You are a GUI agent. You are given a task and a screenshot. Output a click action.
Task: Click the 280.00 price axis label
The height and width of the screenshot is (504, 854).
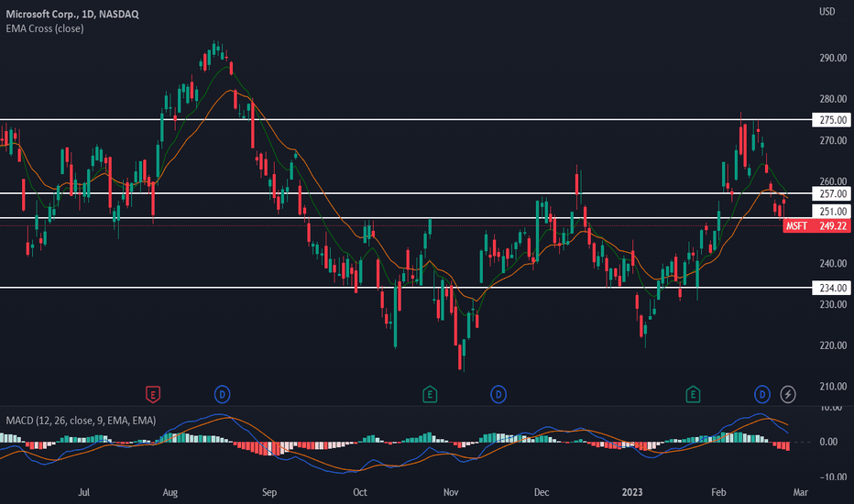(833, 99)
